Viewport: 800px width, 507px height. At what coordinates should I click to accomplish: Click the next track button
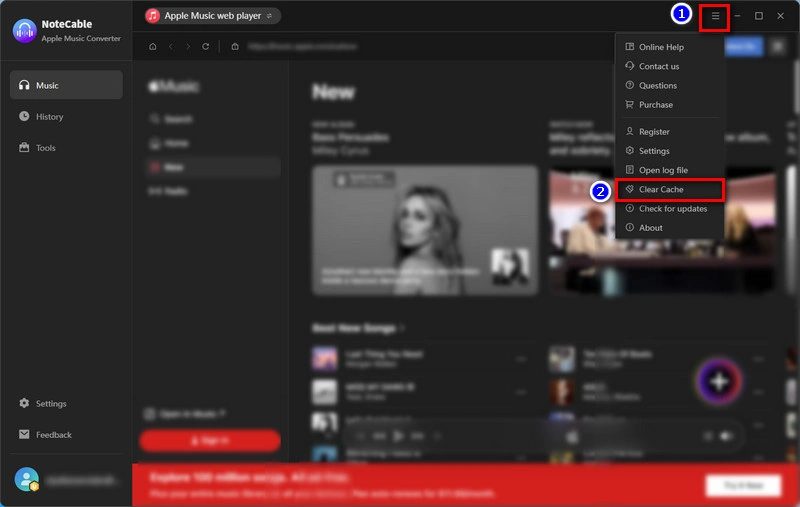(417, 436)
